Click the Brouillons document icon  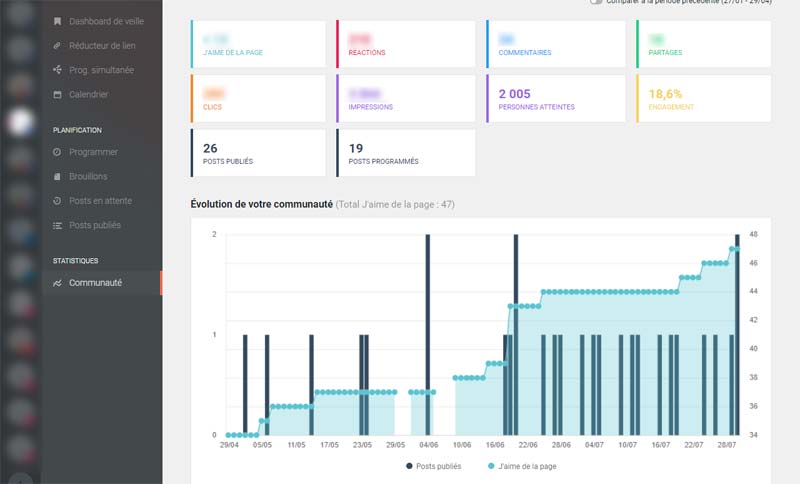coord(57,176)
